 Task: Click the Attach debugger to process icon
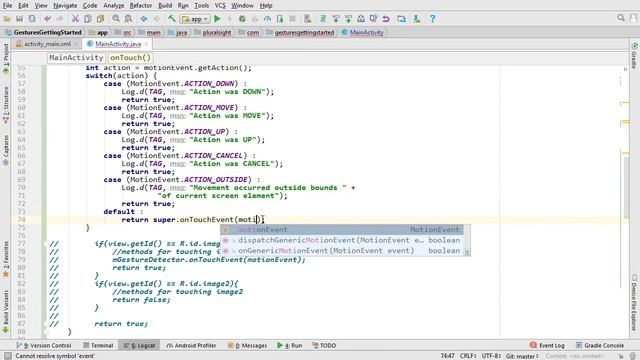(280, 19)
